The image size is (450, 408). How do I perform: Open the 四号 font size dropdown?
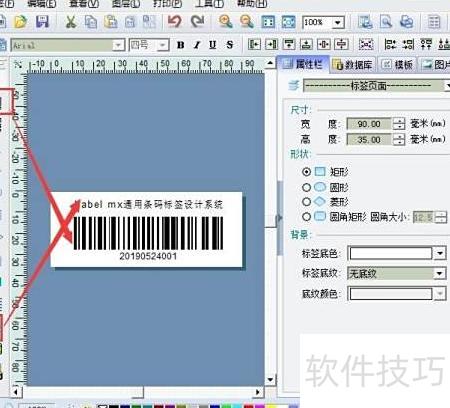[x=163, y=45]
